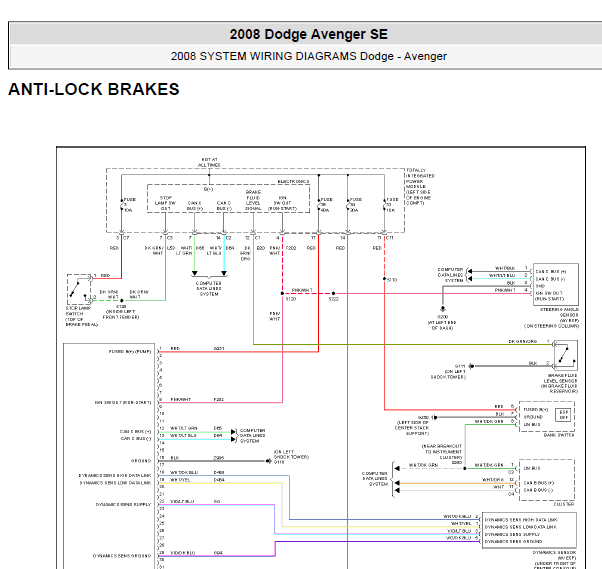602x569 pixels.
Task: Click the G110 ground arrow on black wire
Action: tap(269, 461)
